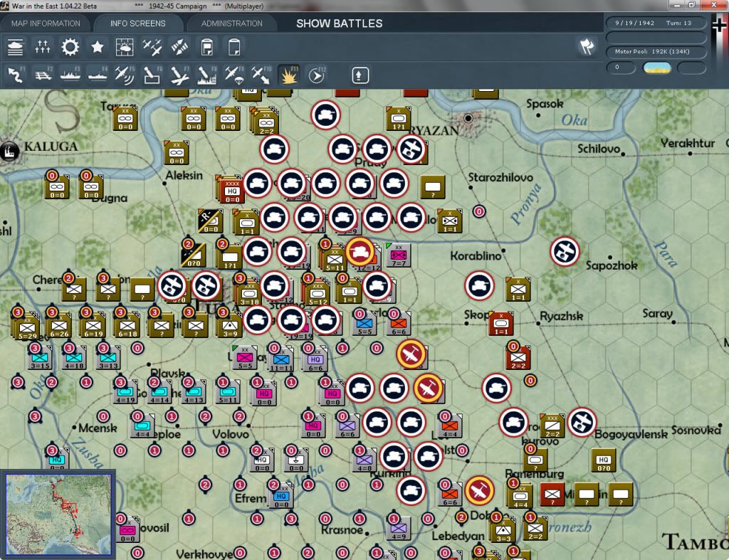
Task: Select Bomb Unit mode (F6)
Action: [152, 75]
